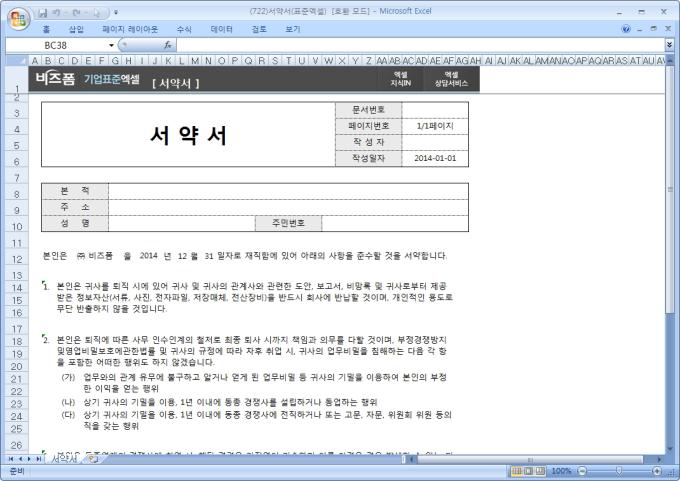Viewport: 680px width, 481px height.
Task: Open the 보기 ribbon tab
Action: (293, 29)
